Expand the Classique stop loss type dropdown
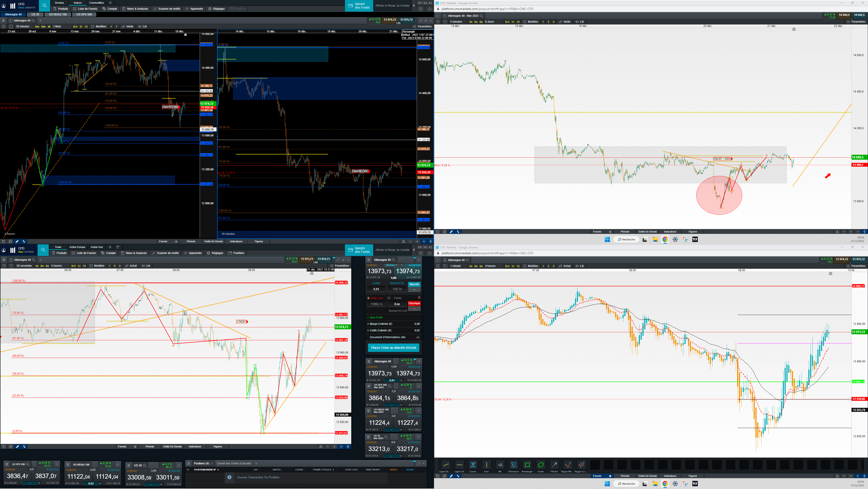Screen dimensions: 868x489 pos(414,309)
